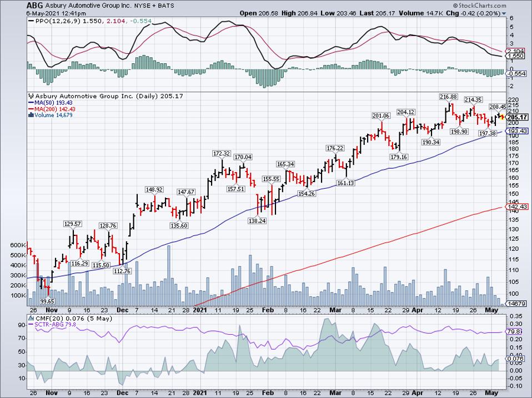Click the 172.32 price label
The height and width of the screenshot is (398, 532).
[x=221, y=154]
